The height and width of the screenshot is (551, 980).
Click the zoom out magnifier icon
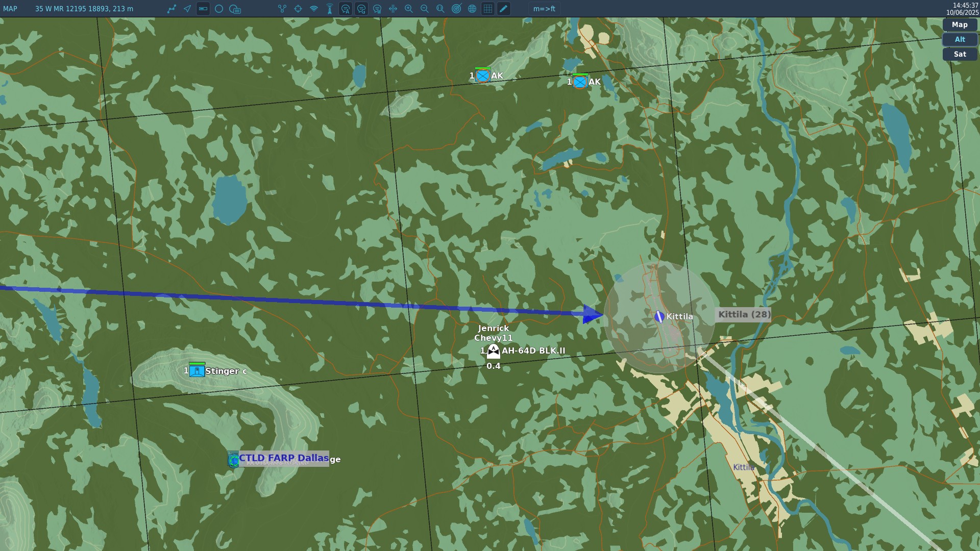click(425, 9)
